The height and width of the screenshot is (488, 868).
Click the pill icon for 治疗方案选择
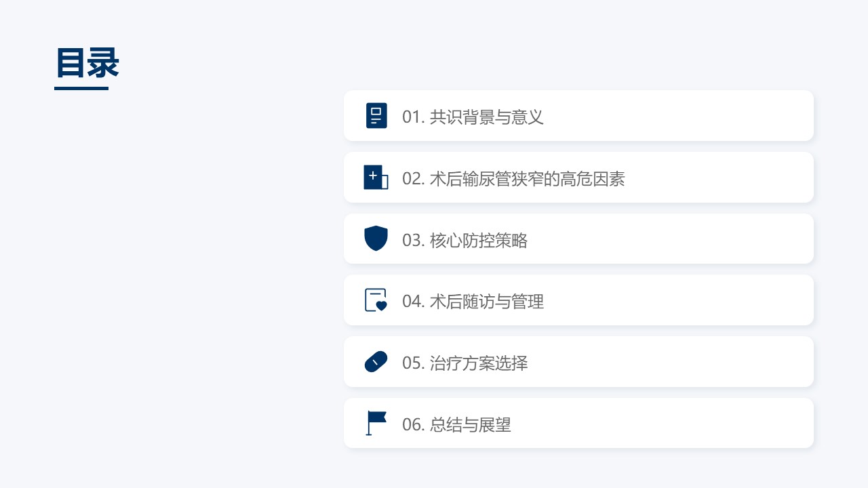[376, 362]
